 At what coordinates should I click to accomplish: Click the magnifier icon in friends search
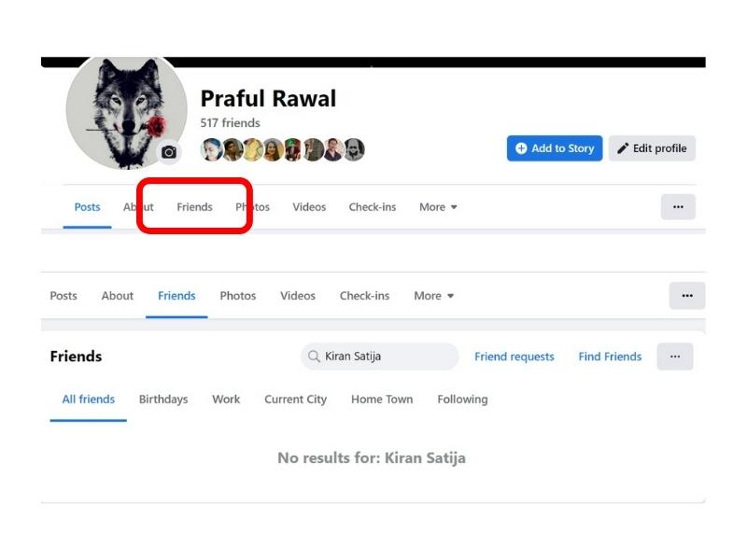pos(314,357)
